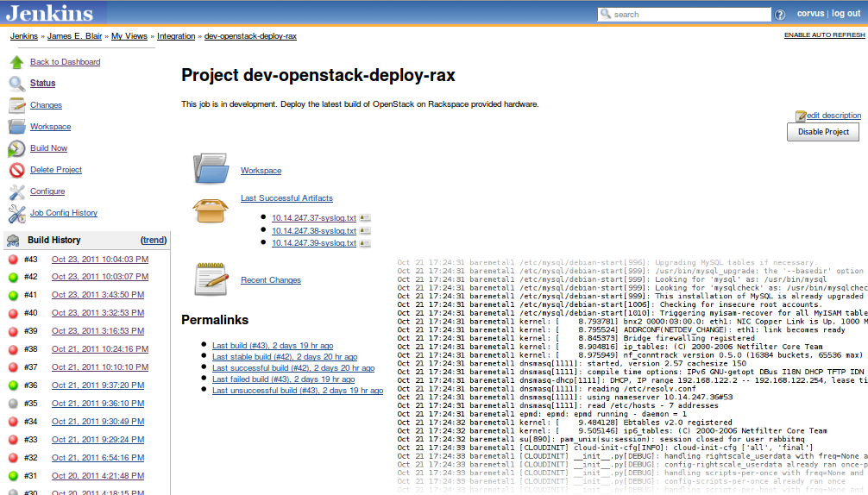Open Last failed build (#43) permalink
868x495 pixels.
[x=283, y=379]
